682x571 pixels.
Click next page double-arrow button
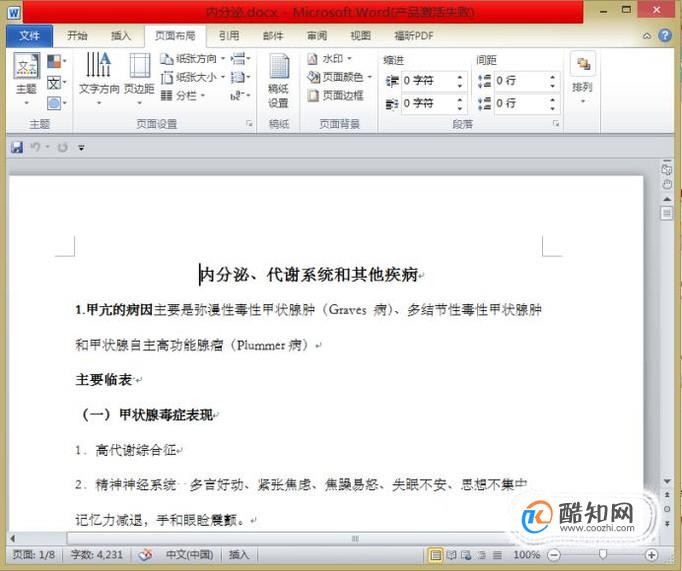(x=667, y=523)
